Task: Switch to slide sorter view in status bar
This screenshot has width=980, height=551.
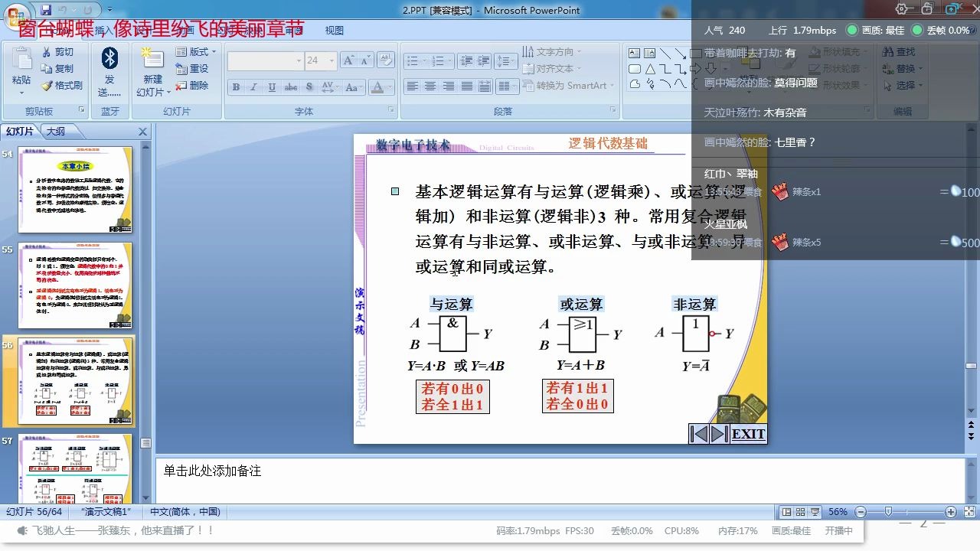Action: pos(801,512)
